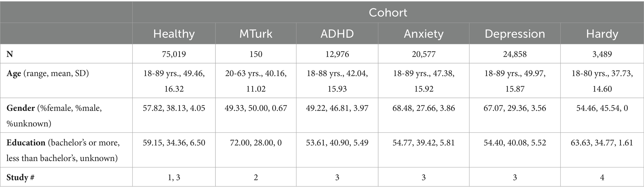
Task: Select Healthy N value 75,019
Action: pos(174,54)
